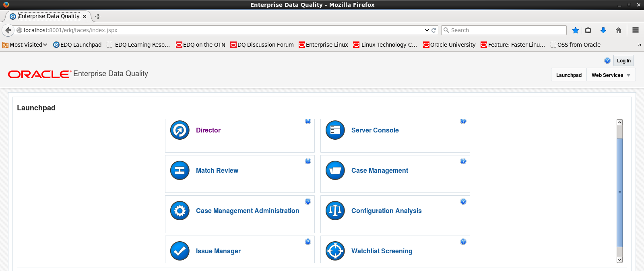644x271 pixels.
Task: Open the Issue Manager link
Action: tap(218, 251)
